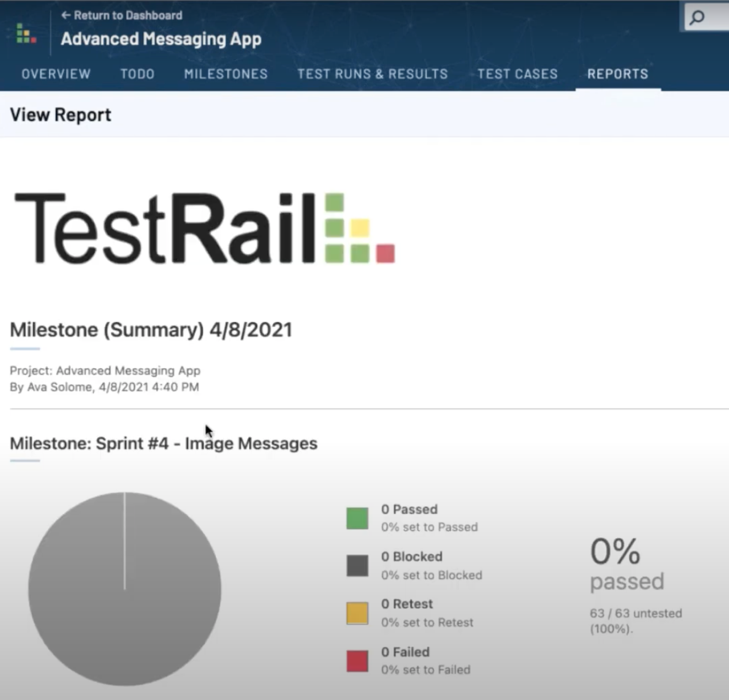Click the large TestRail report logo

click(205, 228)
